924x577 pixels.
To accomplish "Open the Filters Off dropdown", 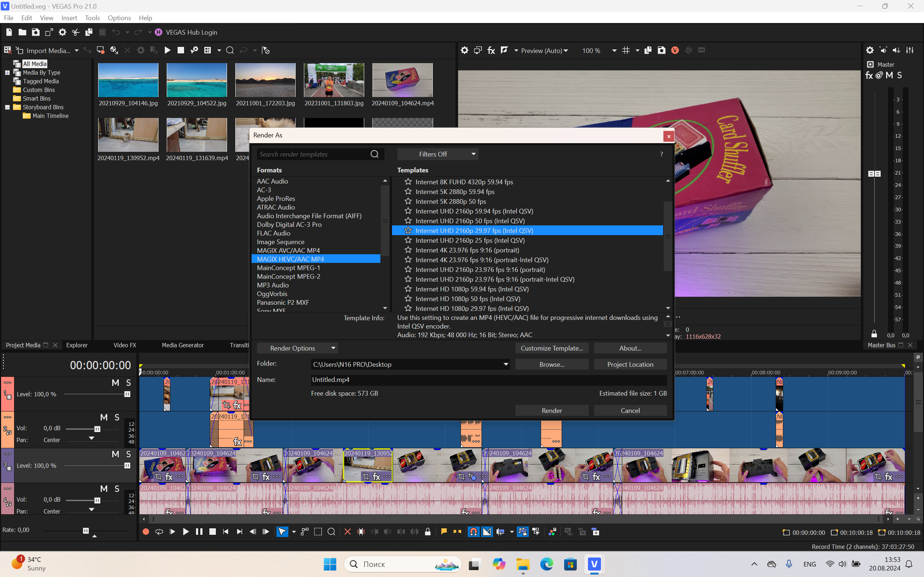I will pos(437,154).
